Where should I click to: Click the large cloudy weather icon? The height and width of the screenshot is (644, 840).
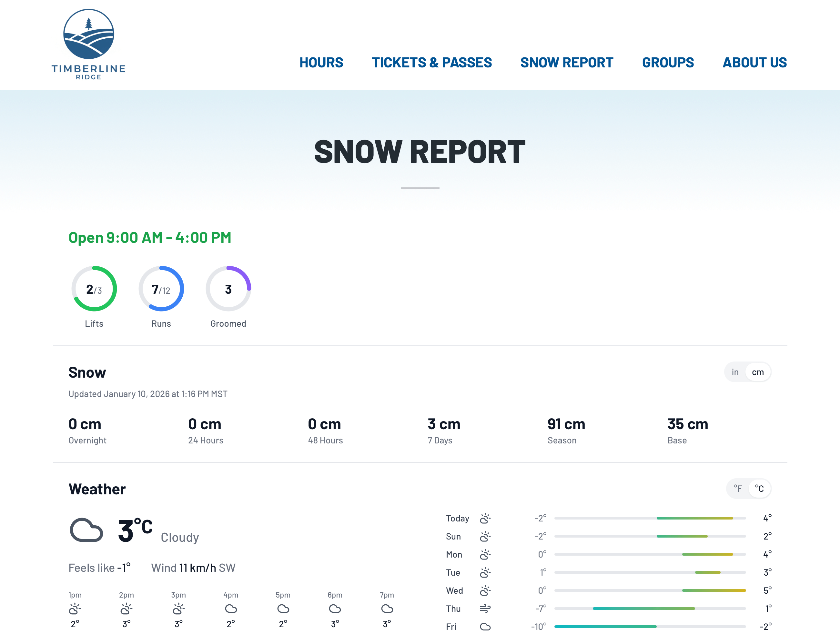tap(86, 530)
